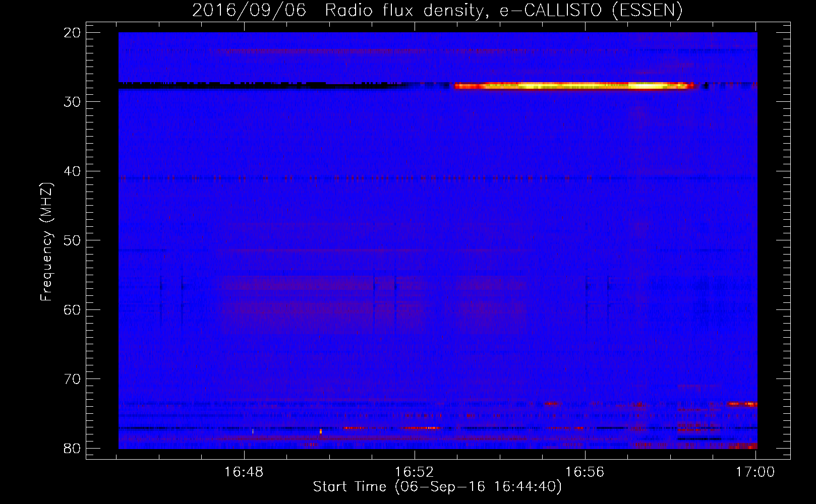Click the 80 MHz frequency tick label
816x504 pixels.
pyautogui.click(x=72, y=448)
